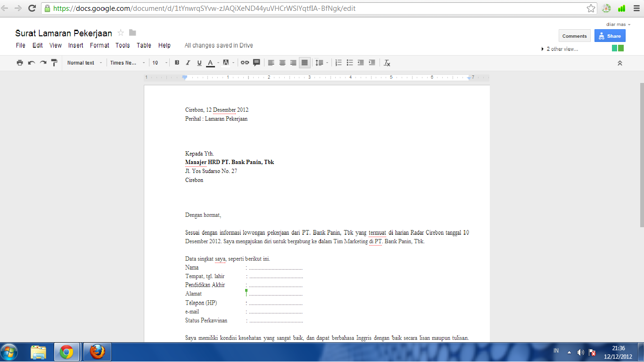Increase the paragraph indent
Image resolution: width=644 pixels, height=362 pixels.
(372, 63)
